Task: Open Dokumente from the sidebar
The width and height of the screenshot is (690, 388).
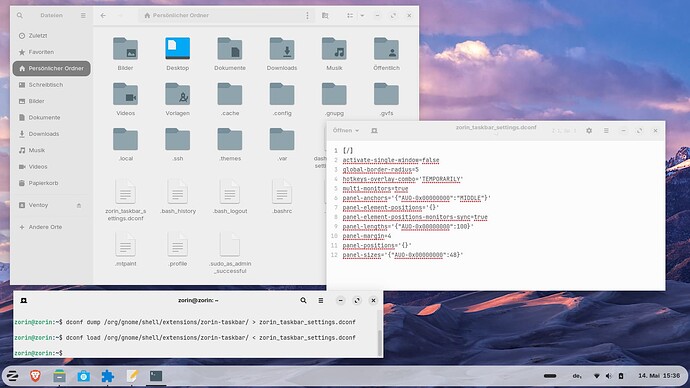Action: pos(52,117)
